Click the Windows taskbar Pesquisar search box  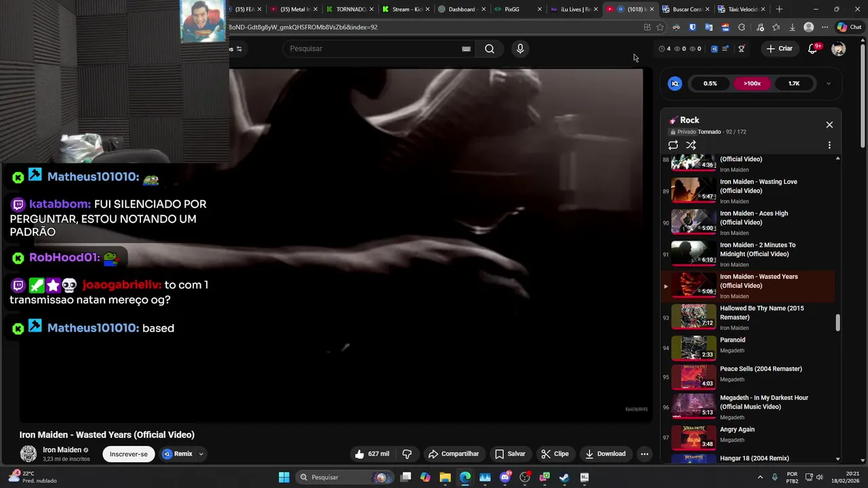(x=346, y=477)
